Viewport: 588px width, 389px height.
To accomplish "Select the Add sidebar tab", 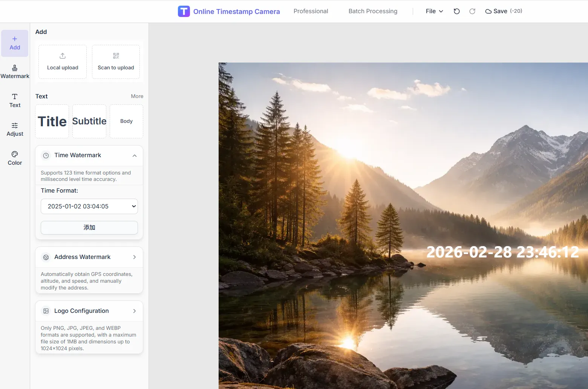I will click(15, 43).
